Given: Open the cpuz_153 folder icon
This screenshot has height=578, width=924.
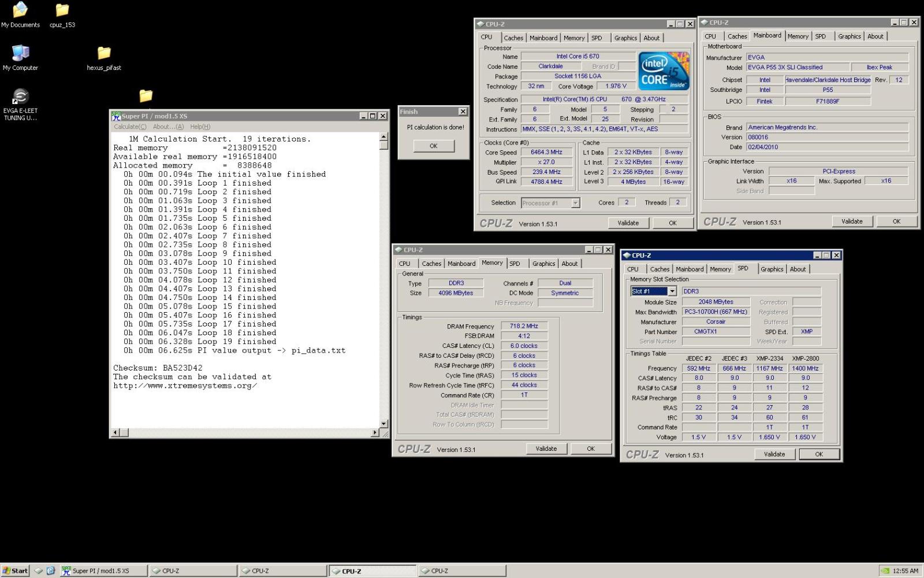Looking at the screenshot, I should click(62, 14).
